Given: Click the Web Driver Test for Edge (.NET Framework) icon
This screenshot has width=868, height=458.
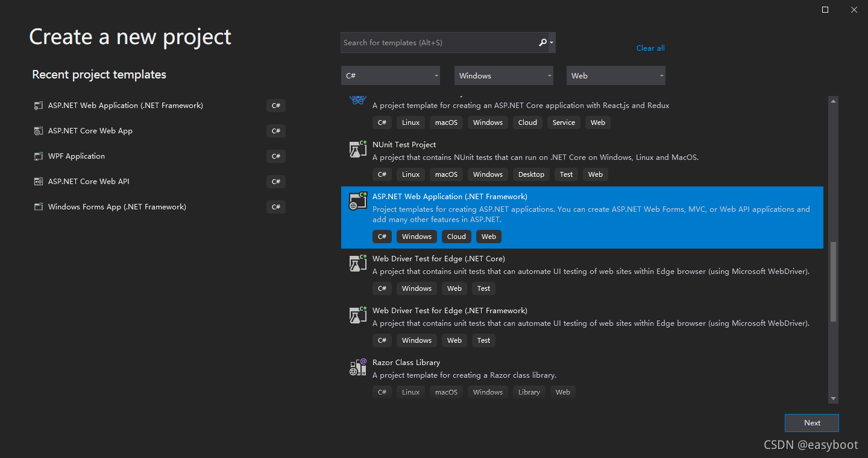Looking at the screenshot, I should click(358, 315).
